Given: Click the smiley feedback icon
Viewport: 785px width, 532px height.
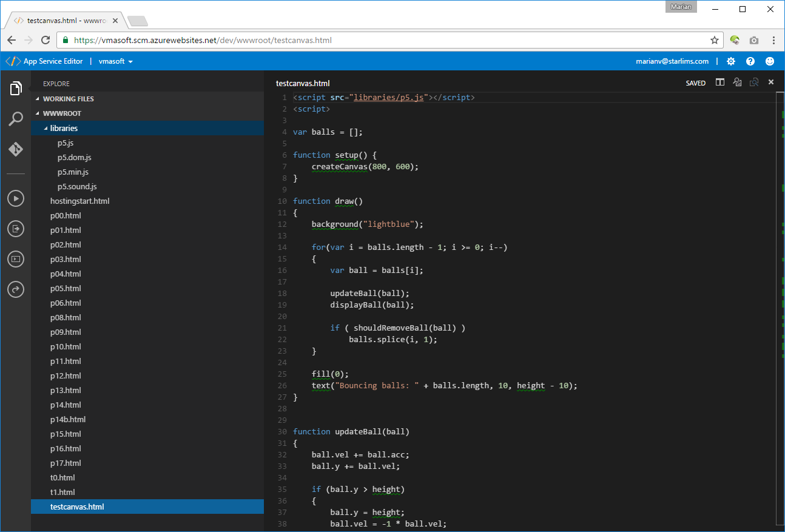Looking at the screenshot, I should click(x=770, y=61).
